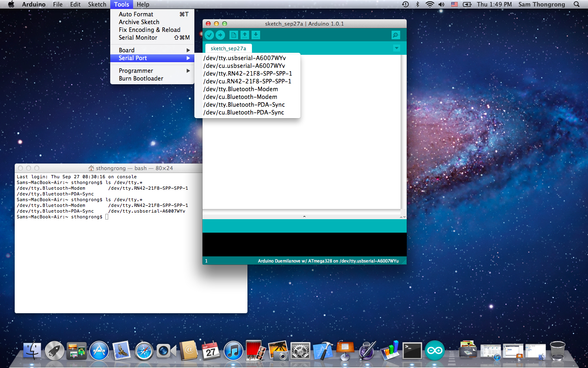Open the Edit menu
The height and width of the screenshot is (368, 588).
75,4
